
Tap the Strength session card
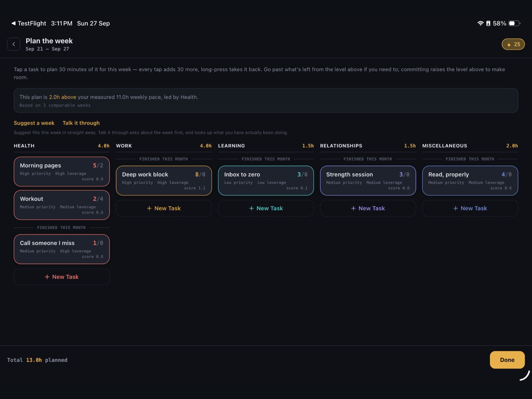click(368, 181)
